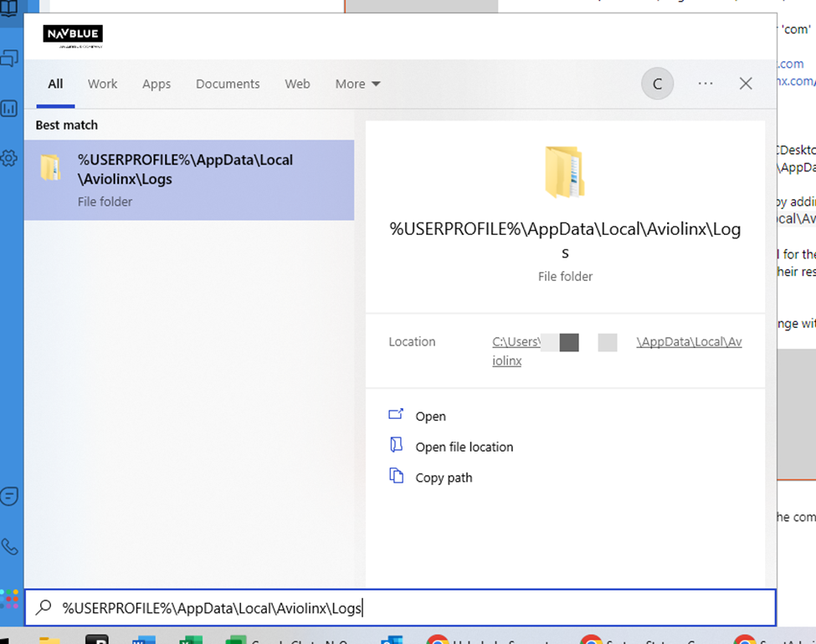Switch to the Apps search tab
816x644 pixels.
(157, 84)
